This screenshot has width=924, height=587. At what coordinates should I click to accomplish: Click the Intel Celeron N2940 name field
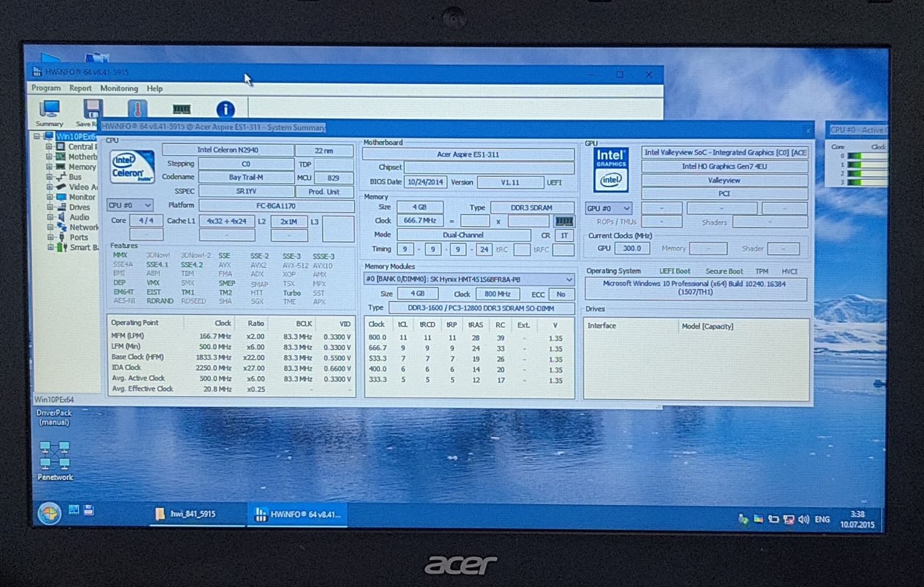(228, 150)
